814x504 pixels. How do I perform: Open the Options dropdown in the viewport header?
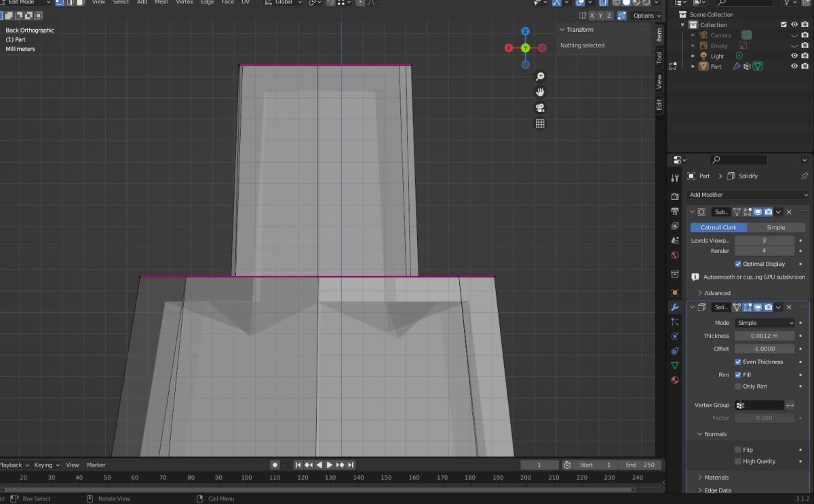[x=646, y=16]
